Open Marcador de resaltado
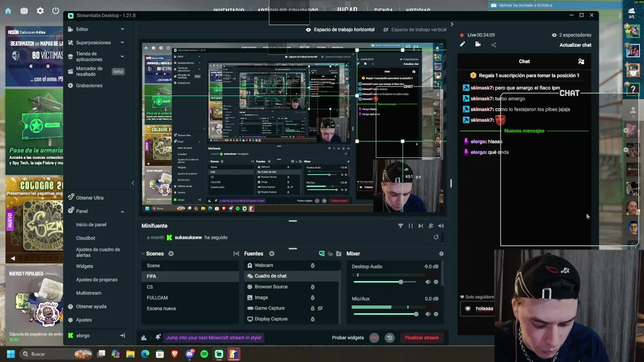This screenshot has width=644, height=362. tap(89, 71)
